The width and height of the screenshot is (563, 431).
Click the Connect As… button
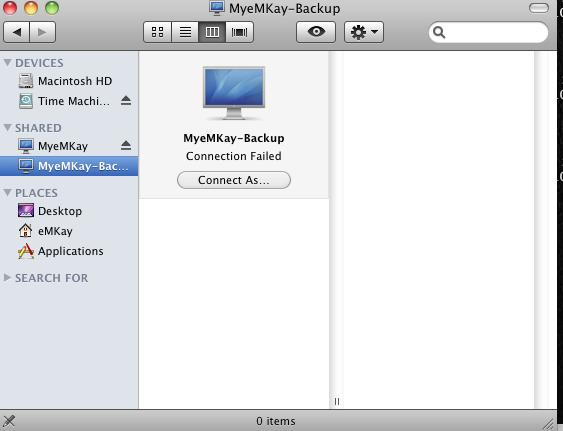coord(234,180)
